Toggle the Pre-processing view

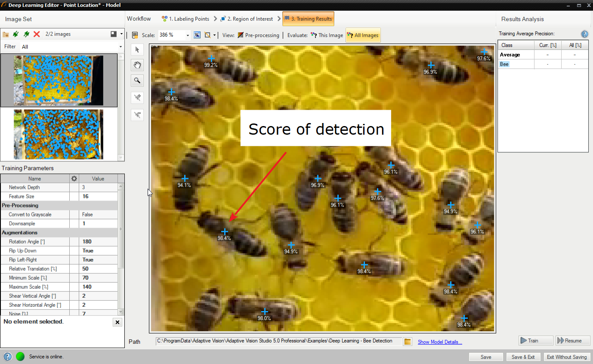pos(263,35)
